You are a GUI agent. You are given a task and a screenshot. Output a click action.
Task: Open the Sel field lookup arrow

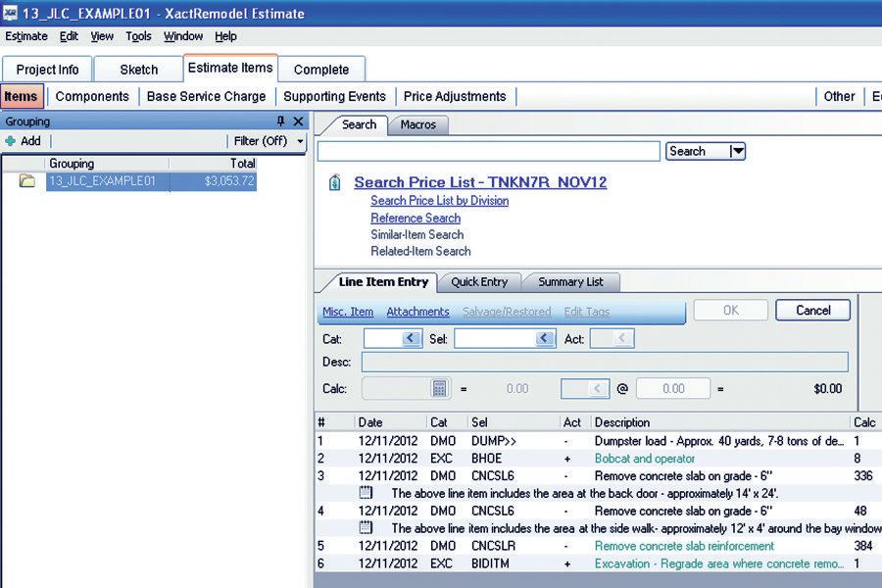(545, 338)
